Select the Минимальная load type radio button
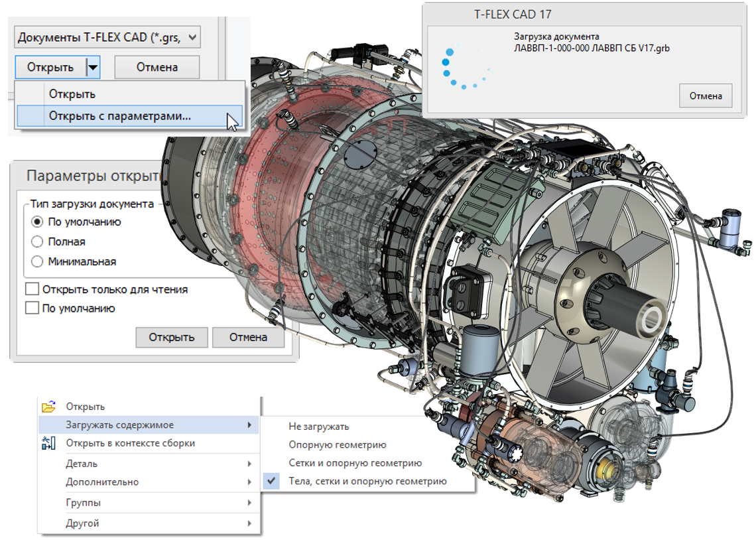Viewport: 756px width, 540px height. pyautogui.click(x=38, y=262)
